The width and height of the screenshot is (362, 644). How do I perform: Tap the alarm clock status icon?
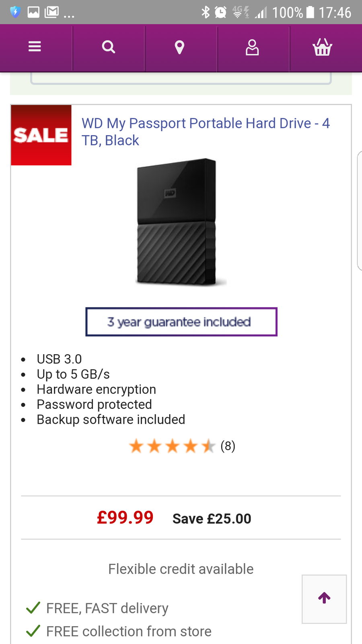220,12
